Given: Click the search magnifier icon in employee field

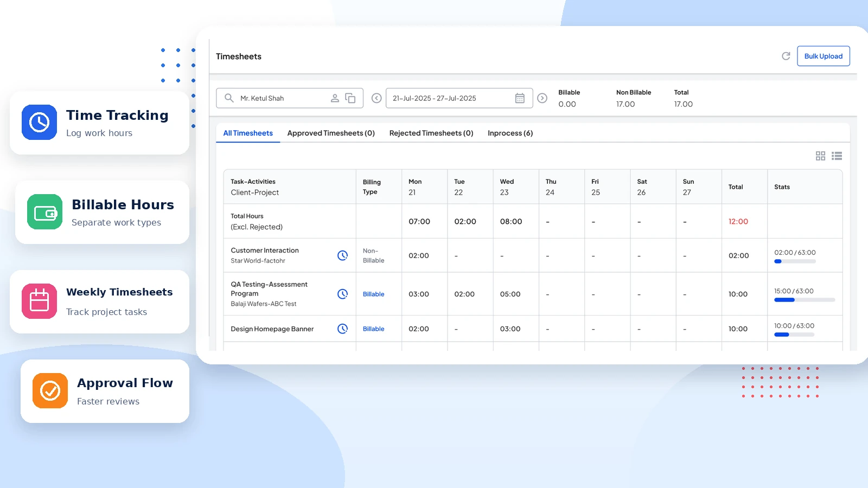Looking at the screenshot, I should (229, 98).
